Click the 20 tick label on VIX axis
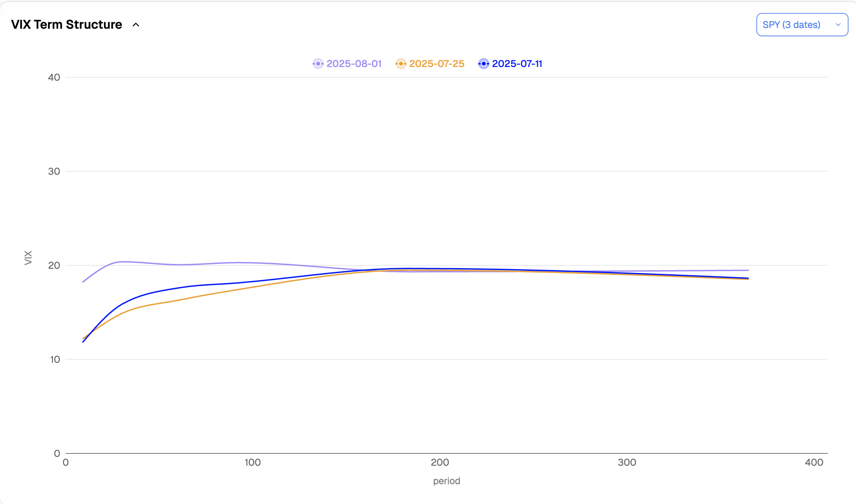This screenshot has height=504, width=856. (x=54, y=265)
